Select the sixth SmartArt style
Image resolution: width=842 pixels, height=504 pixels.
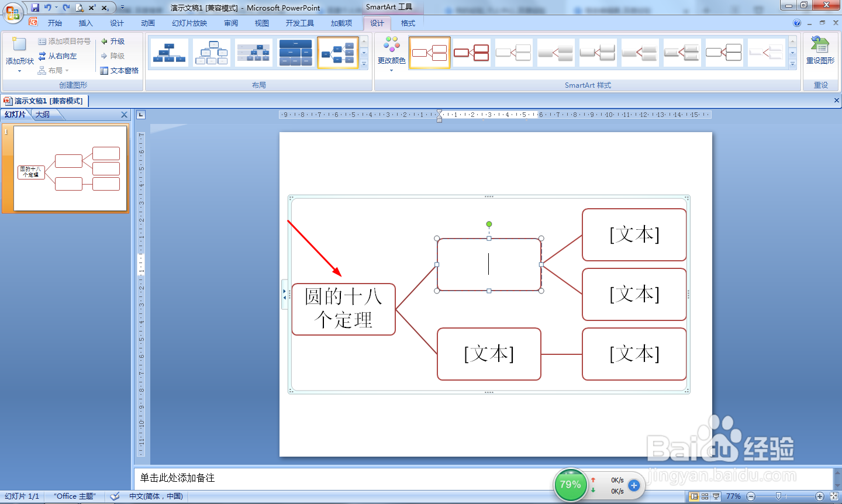pos(640,53)
